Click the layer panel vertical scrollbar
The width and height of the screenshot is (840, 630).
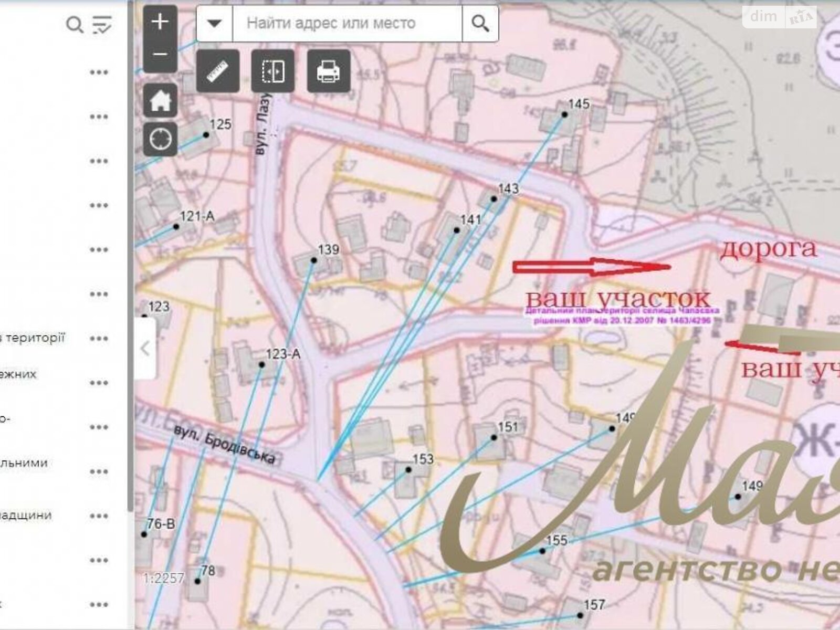click(x=130, y=256)
